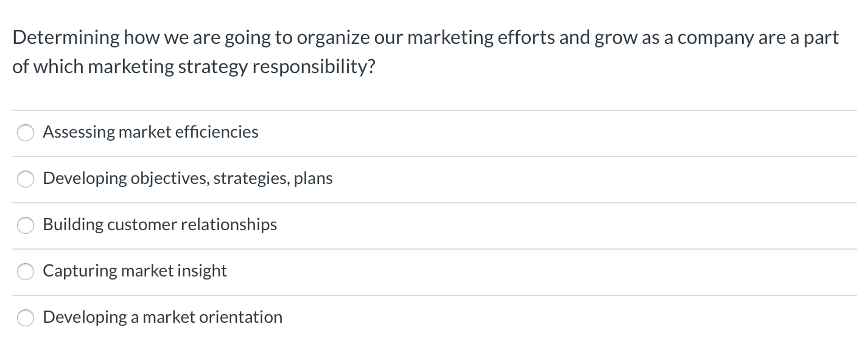Select the 'Building customer relationships' radio button
868x352 pixels.
point(26,225)
